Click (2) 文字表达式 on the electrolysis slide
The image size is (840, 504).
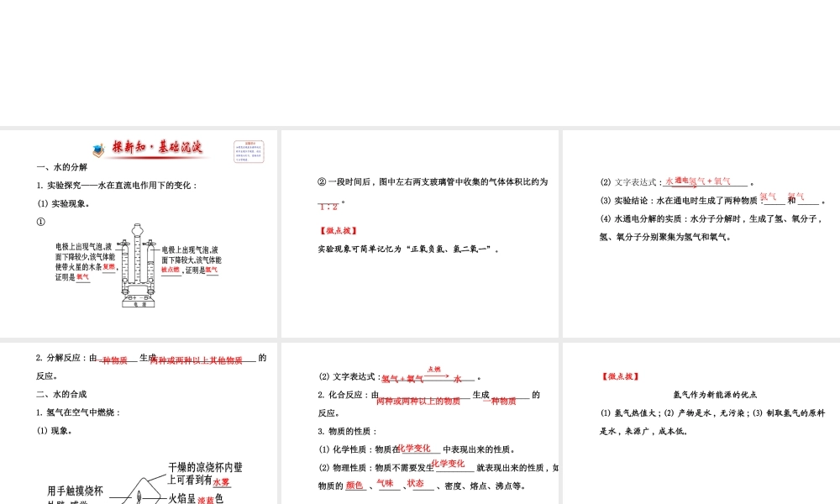click(631, 182)
